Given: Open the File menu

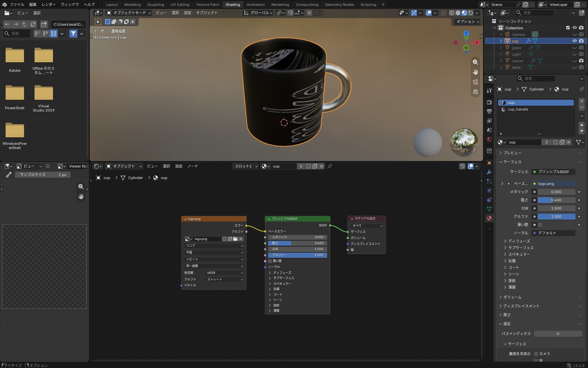Looking at the screenshot, I should (x=17, y=4).
